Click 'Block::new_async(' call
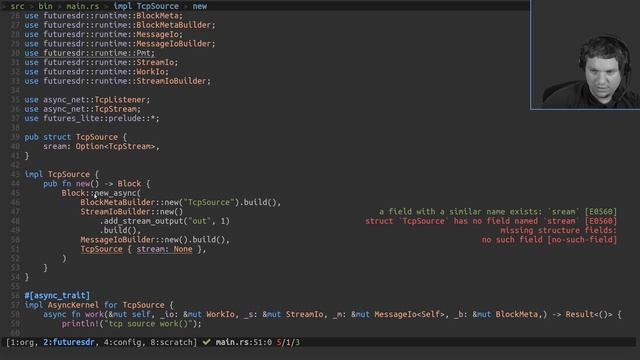The image size is (640, 360). (x=101, y=193)
